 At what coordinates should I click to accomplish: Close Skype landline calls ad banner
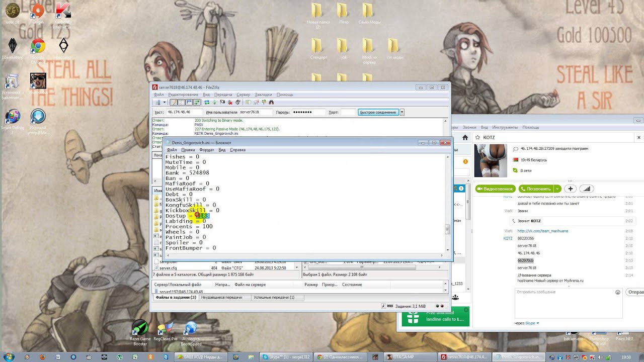click(466, 310)
